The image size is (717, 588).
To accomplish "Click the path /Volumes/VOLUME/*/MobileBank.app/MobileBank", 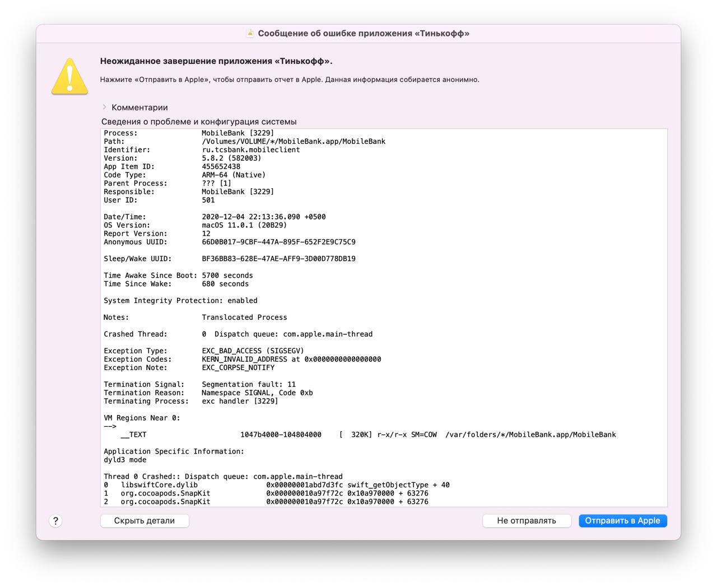I will coord(294,142).
